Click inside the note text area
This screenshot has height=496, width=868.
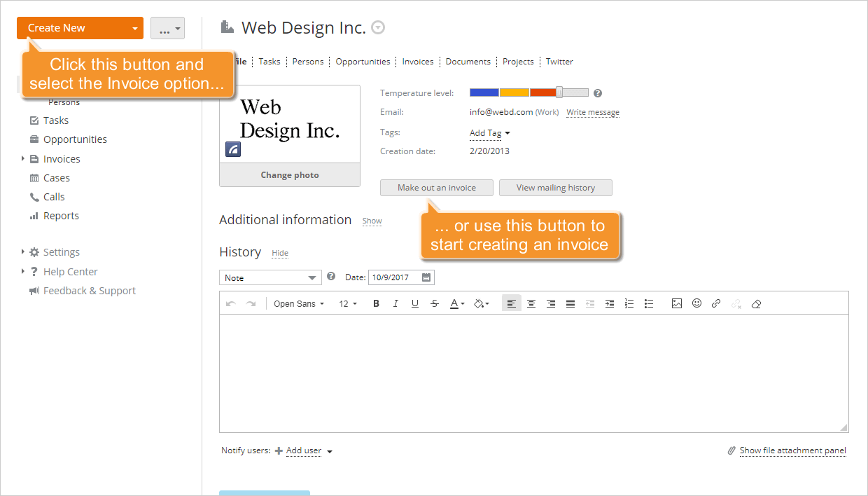532,371
